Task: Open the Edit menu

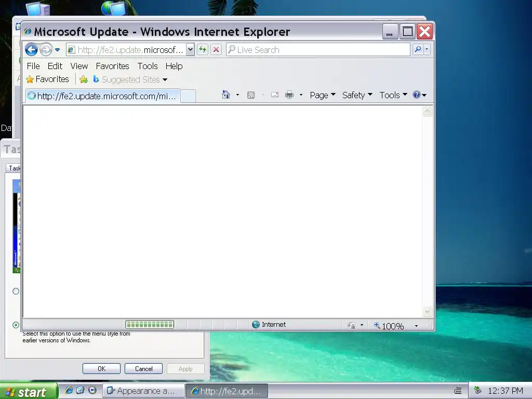Action: pos(55,66)
